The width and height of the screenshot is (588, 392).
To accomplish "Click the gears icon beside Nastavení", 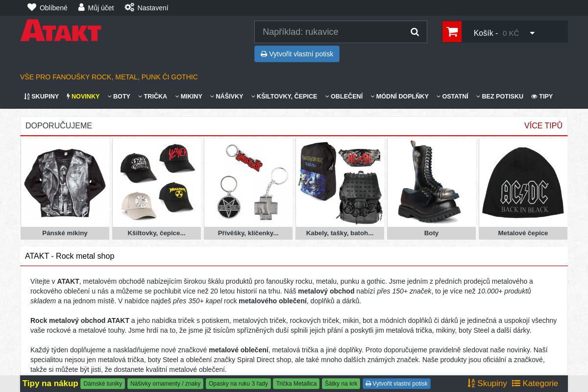I will point(129,7).
